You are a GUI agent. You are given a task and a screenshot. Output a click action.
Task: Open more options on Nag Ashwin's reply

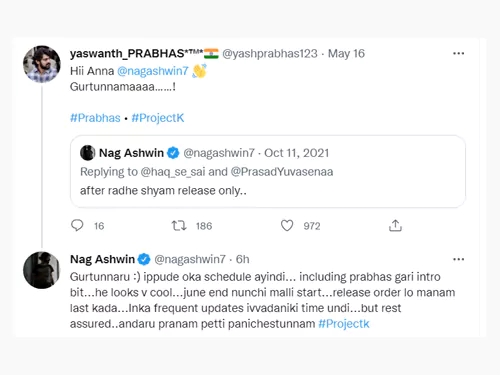coord(459,259)
